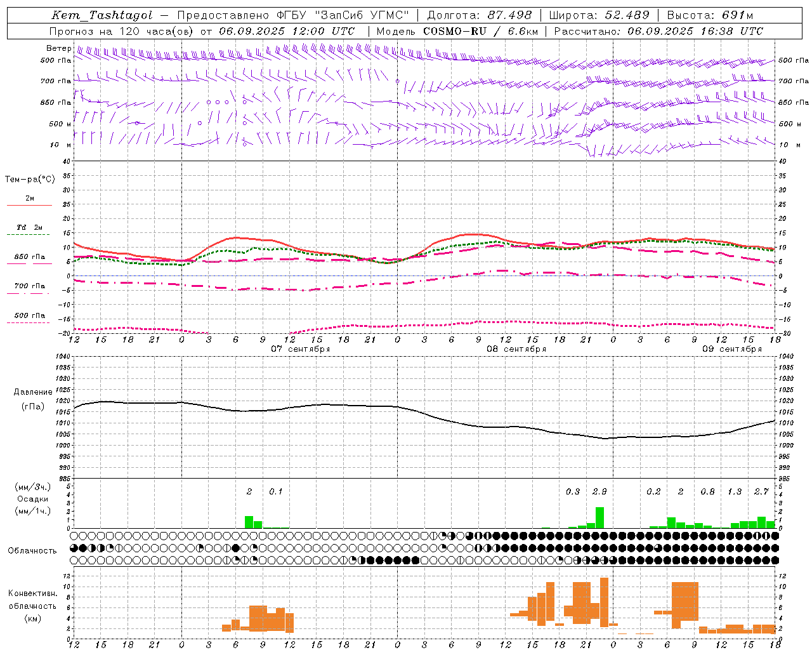The image size is (812, 650).
Task: Click the dashed line sample under 'Td 2м'
Action: coord(29,235)
